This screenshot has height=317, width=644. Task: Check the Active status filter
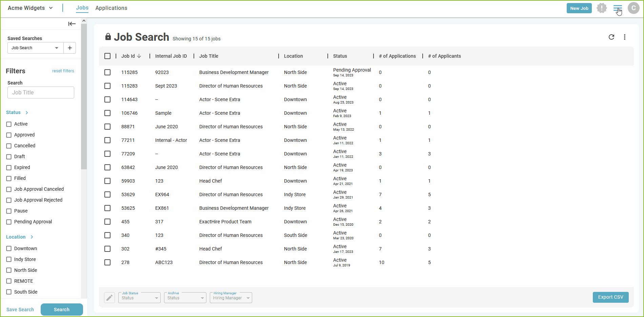pyautogui.click(x=9, y=124)
